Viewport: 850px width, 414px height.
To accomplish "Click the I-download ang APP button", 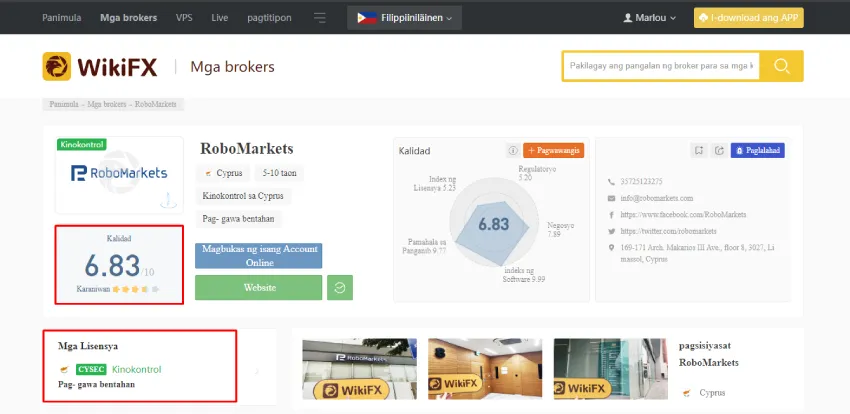I will pyautogui.click(x=749, y=18).
